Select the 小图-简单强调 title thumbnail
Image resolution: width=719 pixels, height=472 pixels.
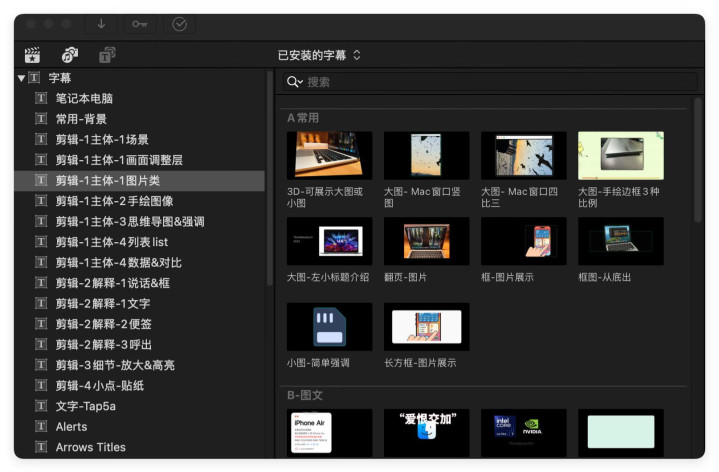tap(329, 327)
